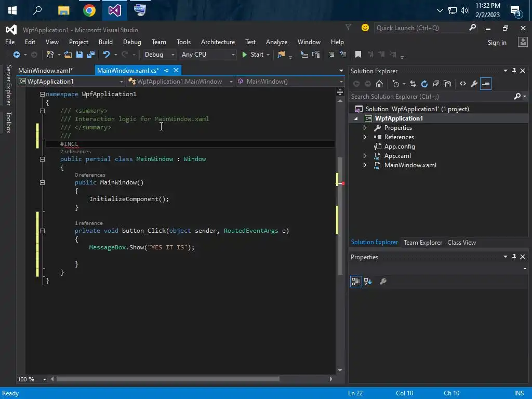The width and height of the screenshot is (532, 399).
Task: Switch to the Team Explorer tab
Action: coord(423,243)
